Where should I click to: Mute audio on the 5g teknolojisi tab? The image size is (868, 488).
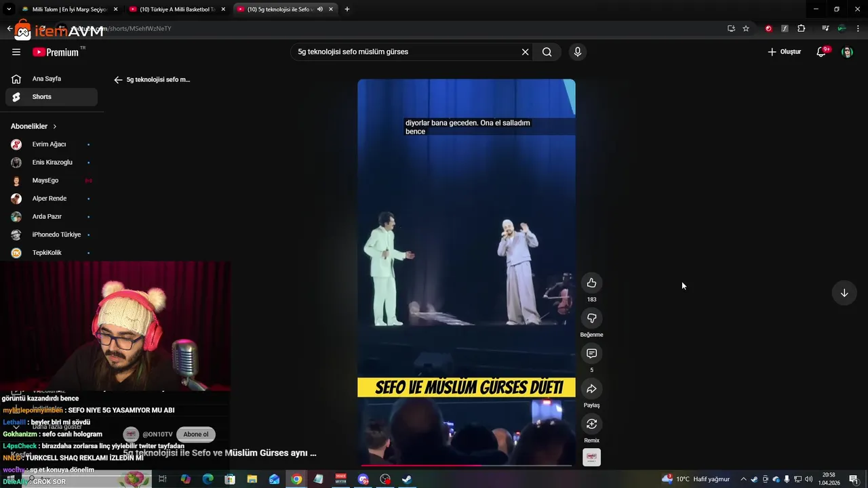click(x=319, y=9)
